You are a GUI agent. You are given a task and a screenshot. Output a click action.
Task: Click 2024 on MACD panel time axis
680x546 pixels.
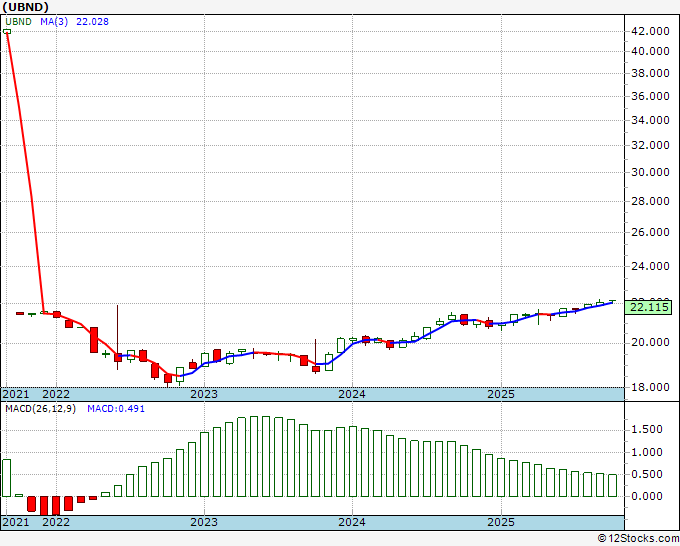coord(352,522)
